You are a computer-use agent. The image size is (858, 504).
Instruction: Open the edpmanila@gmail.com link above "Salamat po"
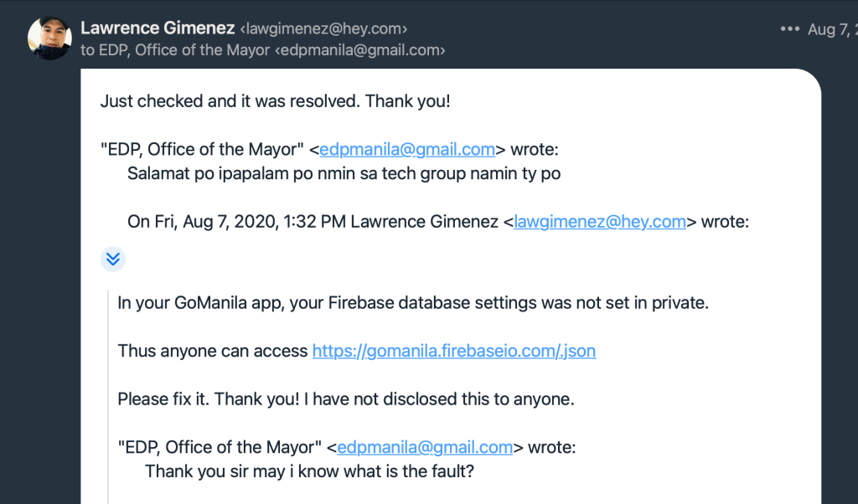407,150
